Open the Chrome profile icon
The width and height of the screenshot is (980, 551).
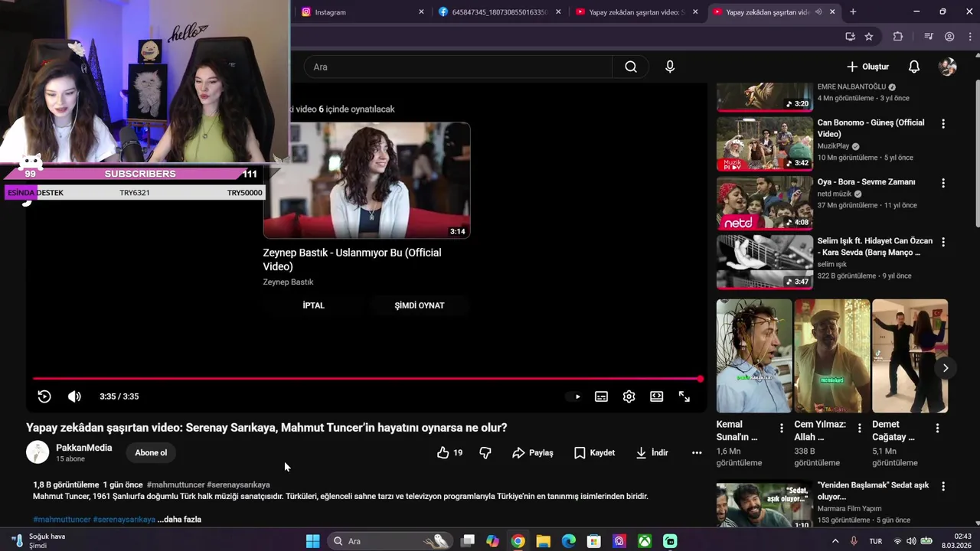949,36
